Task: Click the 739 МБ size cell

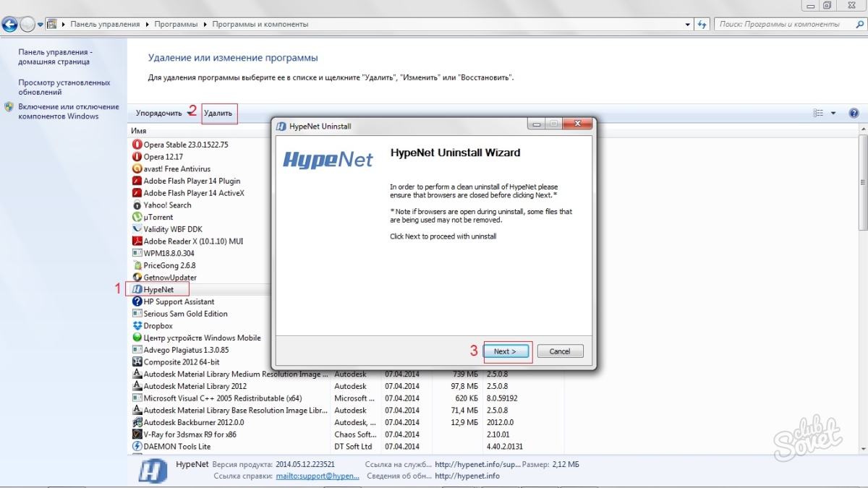Action: [x=466, y=374]
